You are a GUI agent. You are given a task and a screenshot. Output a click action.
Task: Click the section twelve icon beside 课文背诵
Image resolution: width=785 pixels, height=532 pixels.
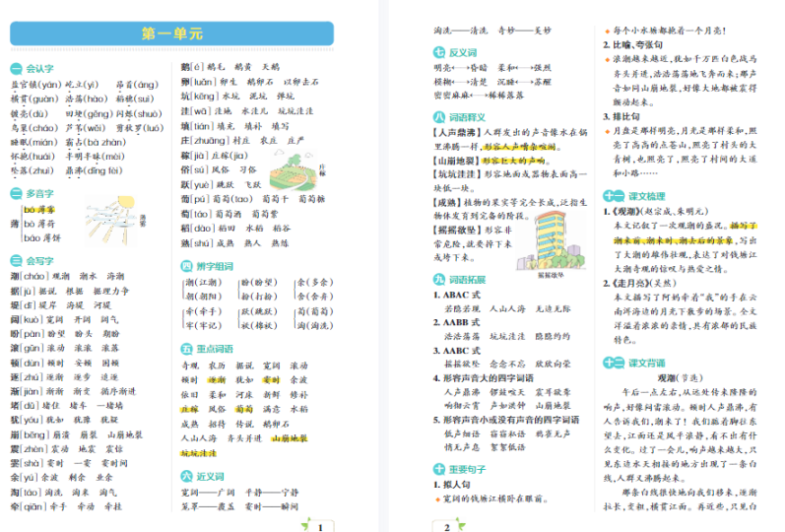coord(612,362)
